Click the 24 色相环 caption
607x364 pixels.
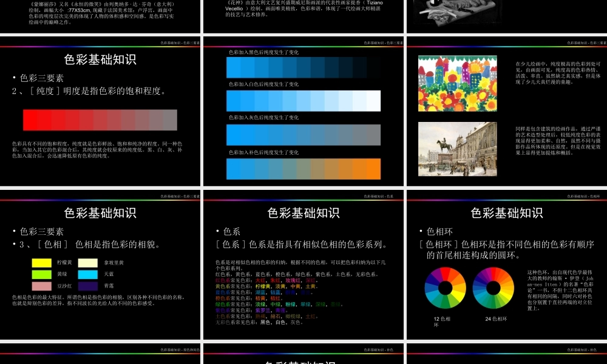coord(496,319)
